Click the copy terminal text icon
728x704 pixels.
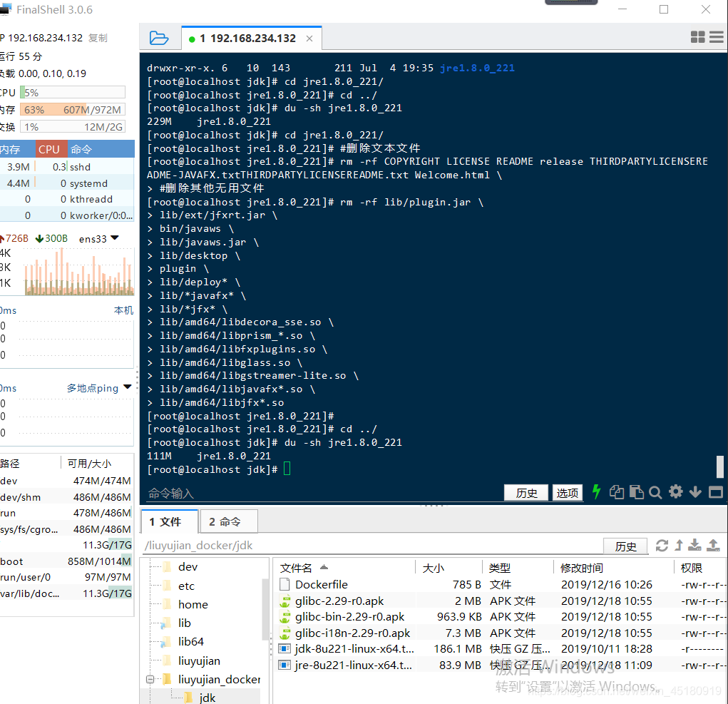click(617, 491)
